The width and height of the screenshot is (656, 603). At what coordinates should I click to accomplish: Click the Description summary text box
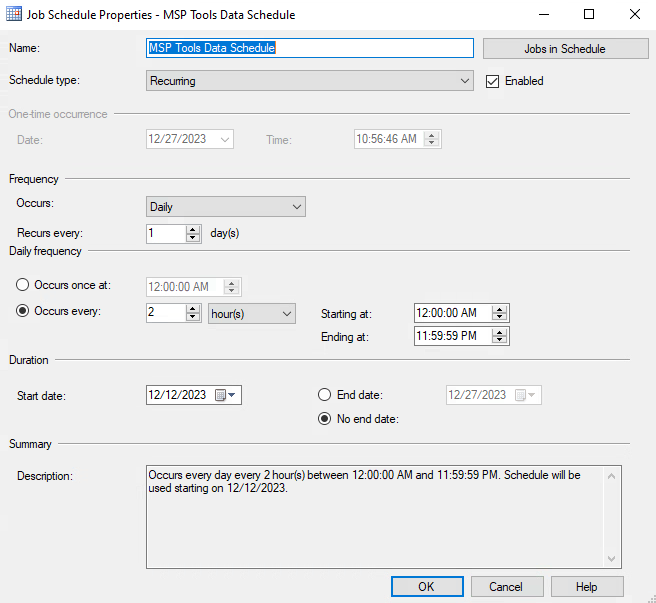[x=384, y=517]
